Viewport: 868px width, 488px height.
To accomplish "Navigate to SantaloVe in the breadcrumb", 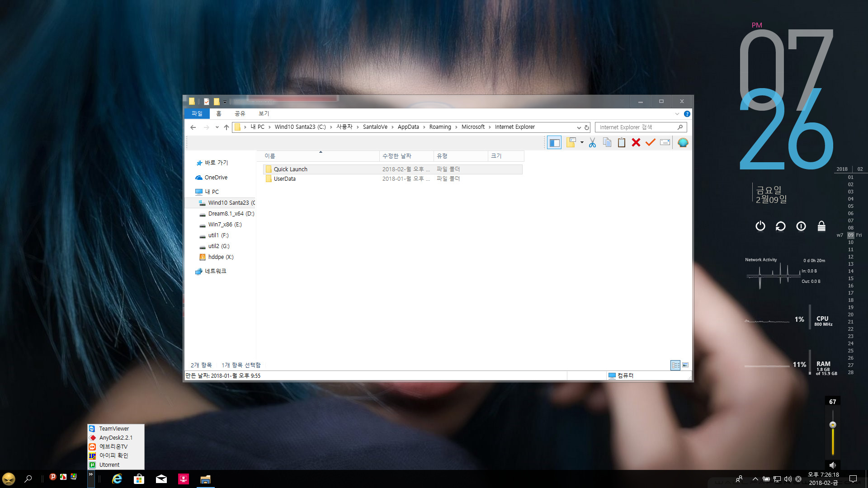I will [375, 127].
